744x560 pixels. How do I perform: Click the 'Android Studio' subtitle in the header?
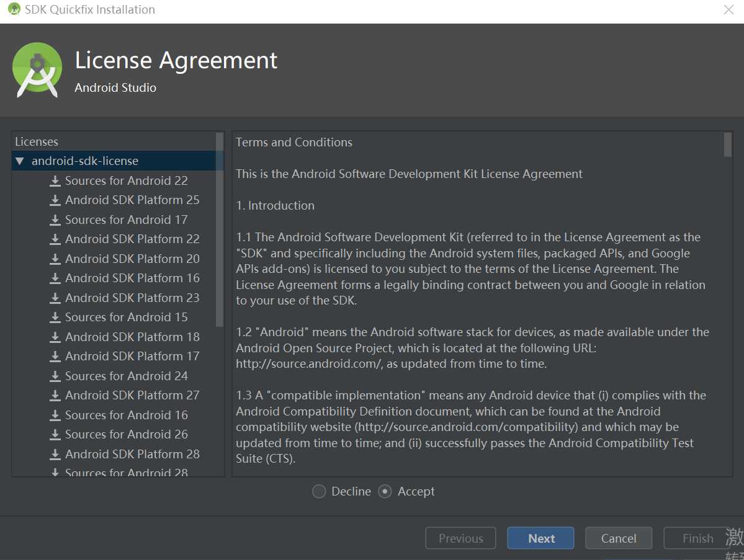115,87
